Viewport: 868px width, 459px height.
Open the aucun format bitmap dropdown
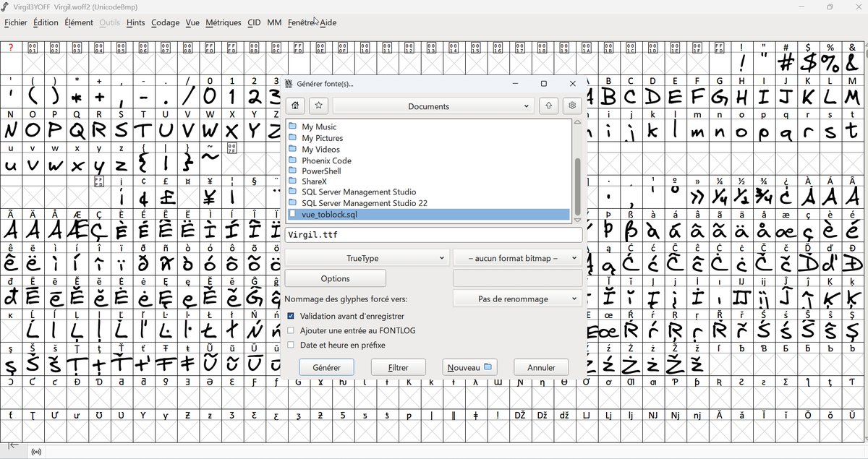tap(518, 258)
